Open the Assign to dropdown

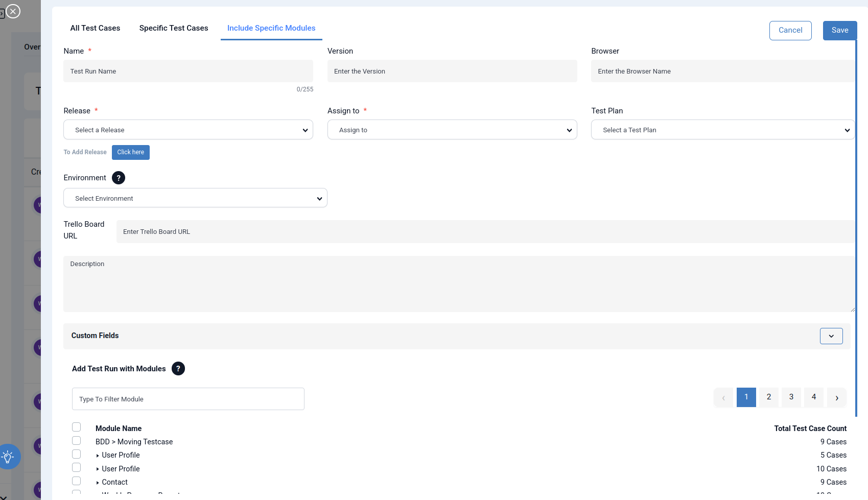click(x=452, y=130)
